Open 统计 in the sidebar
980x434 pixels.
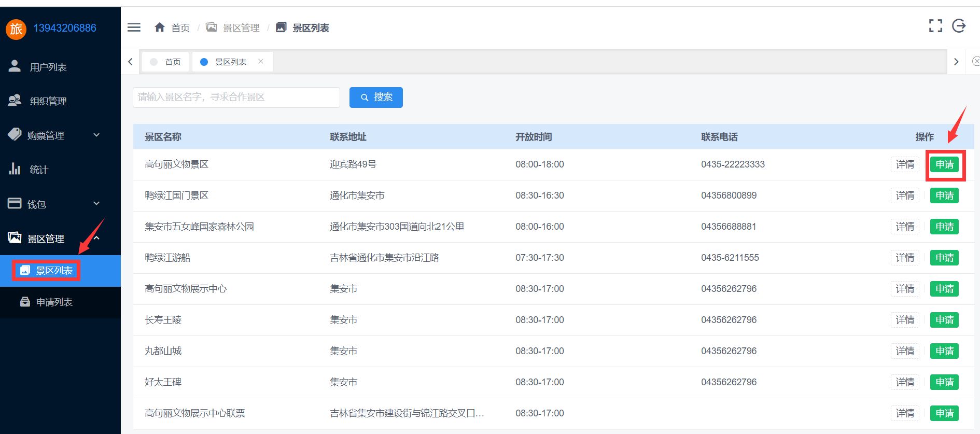(x=39, y=170)
